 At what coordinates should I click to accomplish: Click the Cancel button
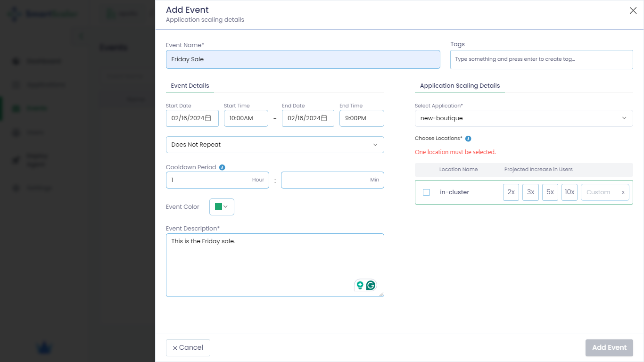click(x=188, y=348)
